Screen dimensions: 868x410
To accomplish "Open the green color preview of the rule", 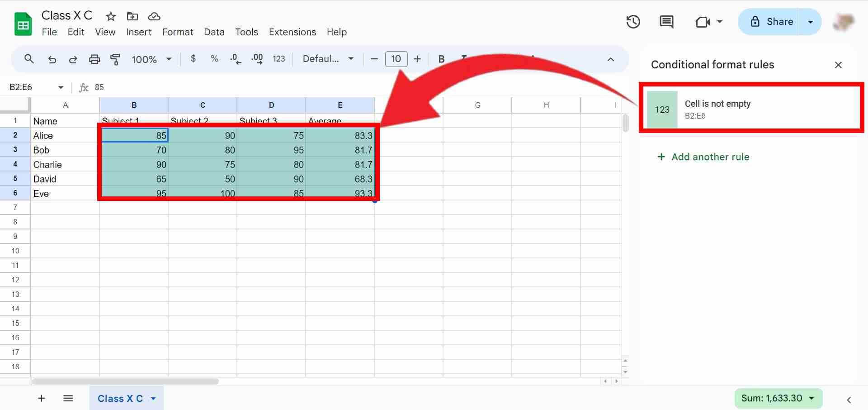I will pos(662,109).
